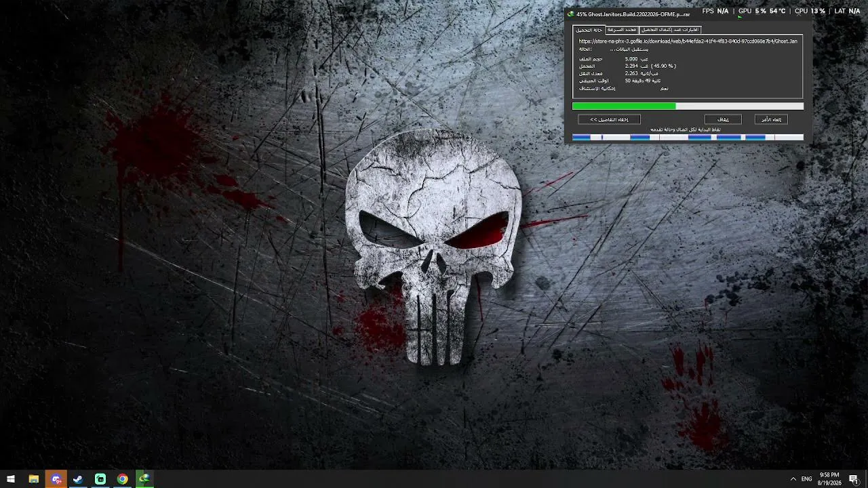
Task: Open the clock showing 9:58 PM
Action: tap(829, 479)
